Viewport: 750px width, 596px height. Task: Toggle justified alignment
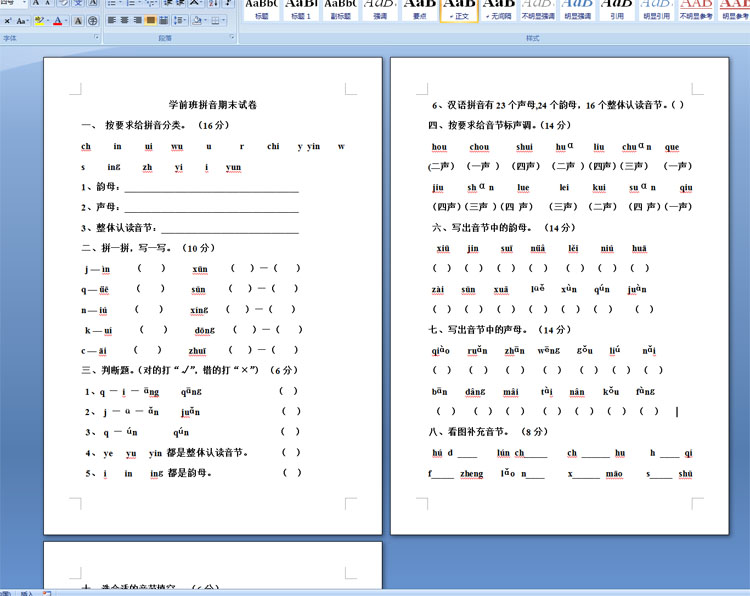(150, 20)
